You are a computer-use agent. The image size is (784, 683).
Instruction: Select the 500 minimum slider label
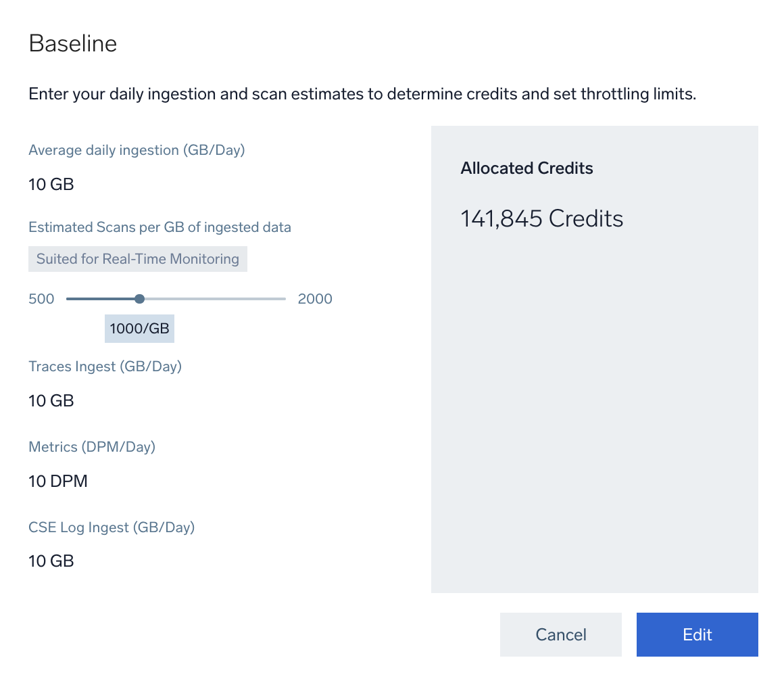coord(41,299)
